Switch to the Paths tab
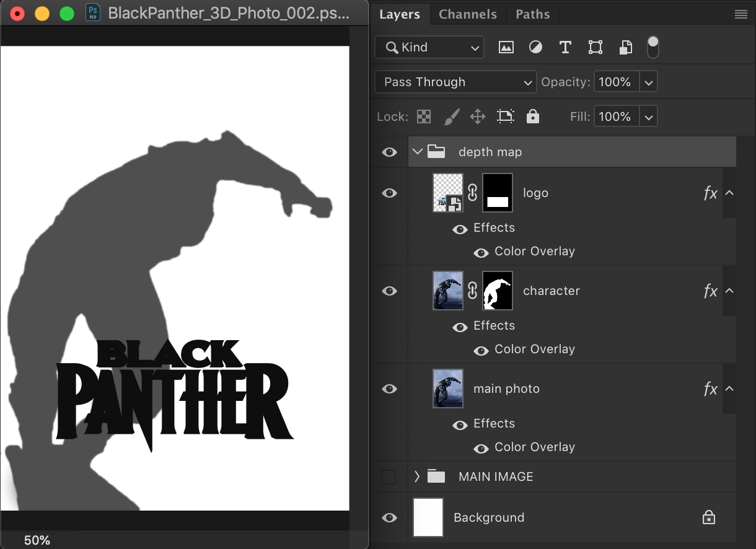This screenshot has width=756, height=549. coord(533,14)
